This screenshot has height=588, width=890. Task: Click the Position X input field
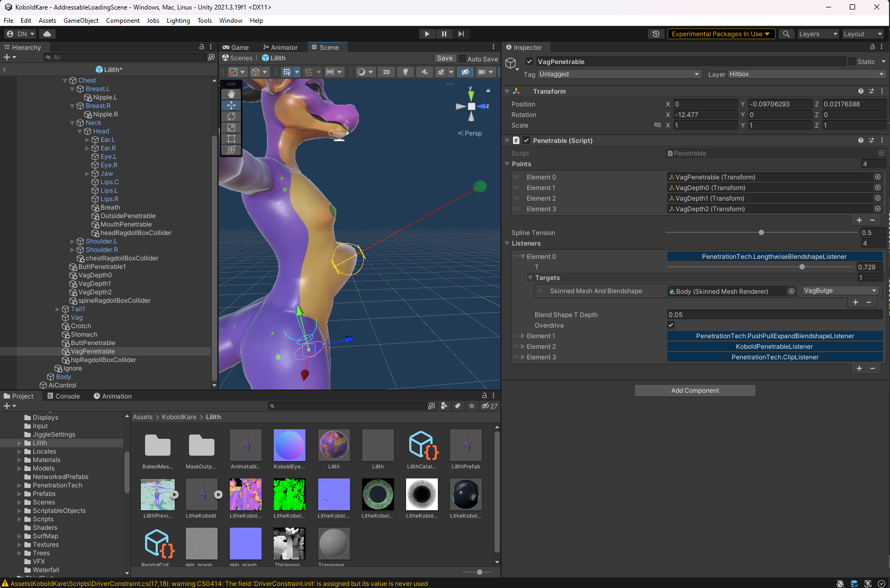705,104
